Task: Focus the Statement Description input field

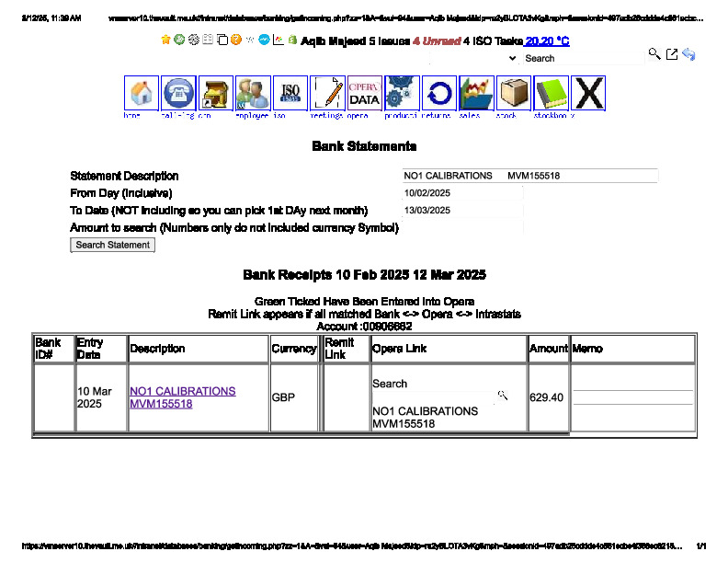Action: click(x=529, y=176)
